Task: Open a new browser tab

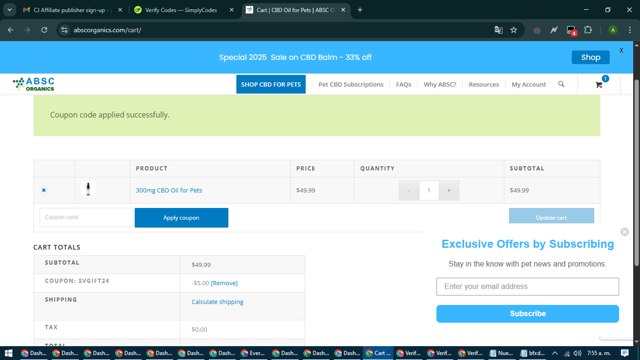Action: tap(360, 10)
